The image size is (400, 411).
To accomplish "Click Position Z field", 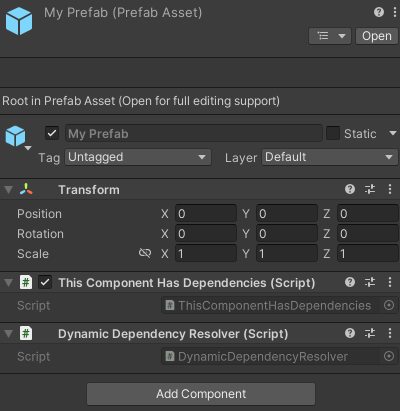I will pyautogui.click(x=368, y=213).
